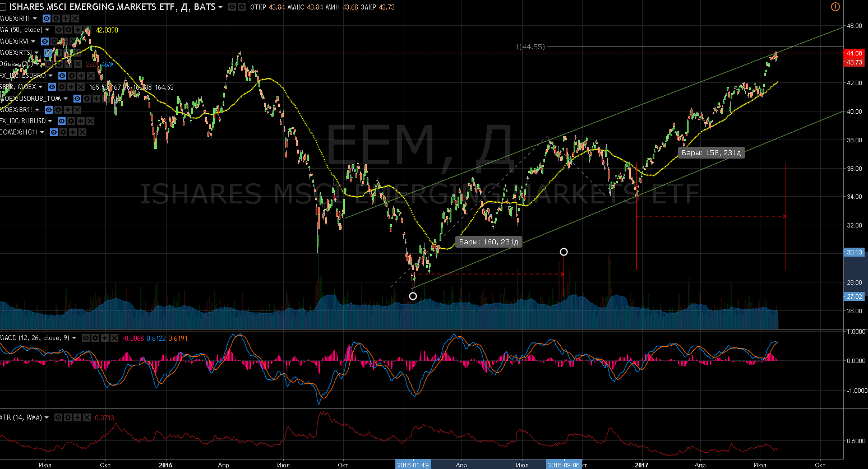Toggle visibility of SBER, MOEX series
The width and height of the screenshot is (868, 469).
coord(52,87)
